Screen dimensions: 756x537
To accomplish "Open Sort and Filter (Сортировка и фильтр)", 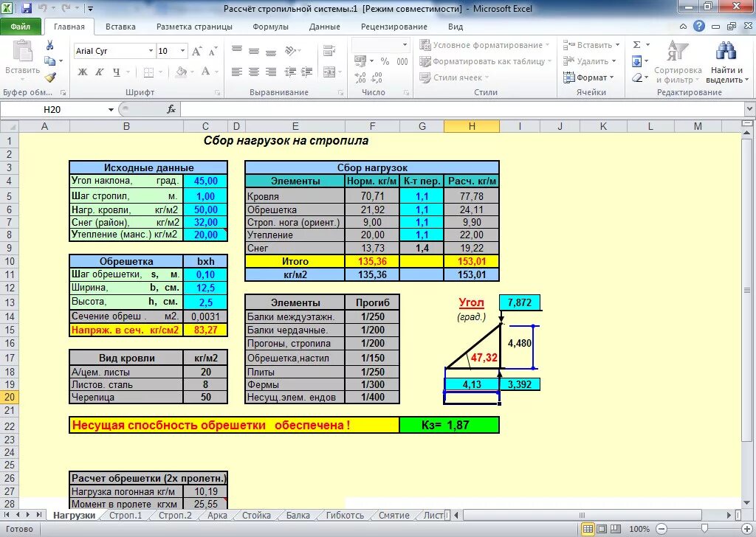I will 678,62.
